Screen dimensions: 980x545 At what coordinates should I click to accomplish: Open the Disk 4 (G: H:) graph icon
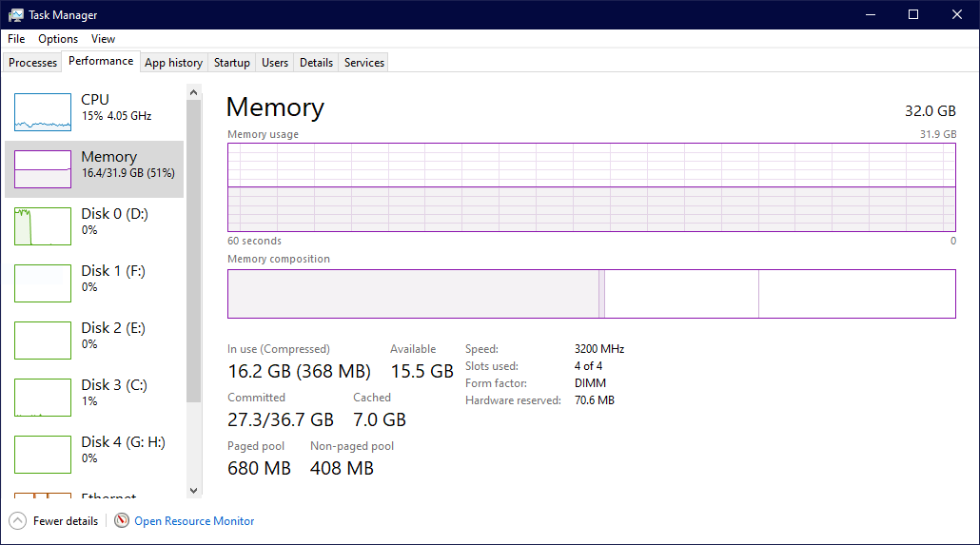coord(43,455)
